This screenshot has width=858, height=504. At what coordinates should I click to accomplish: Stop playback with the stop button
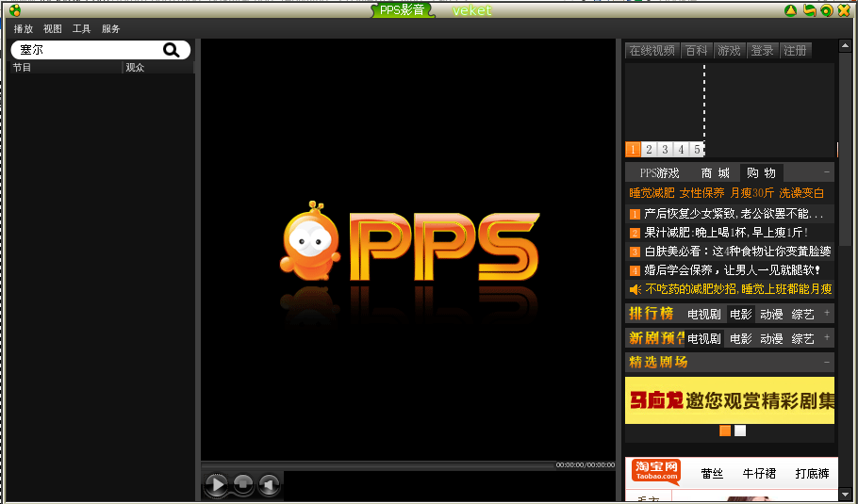pos(243,484)
